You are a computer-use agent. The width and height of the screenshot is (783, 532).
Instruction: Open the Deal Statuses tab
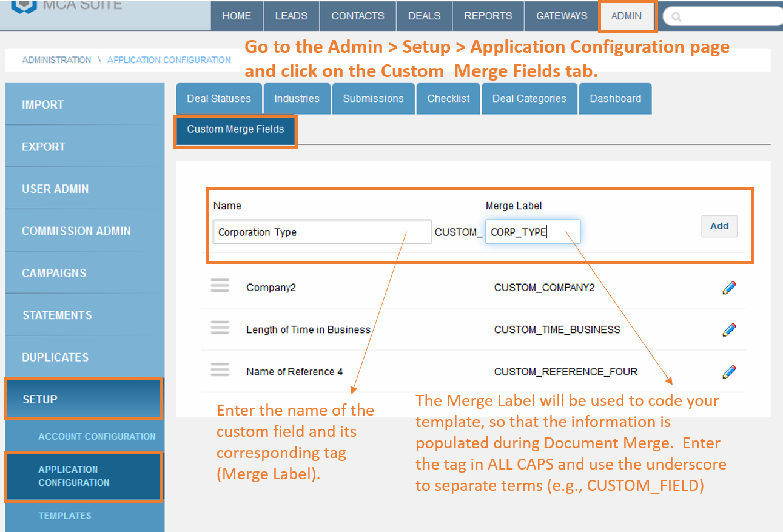[x=218, y=98]
